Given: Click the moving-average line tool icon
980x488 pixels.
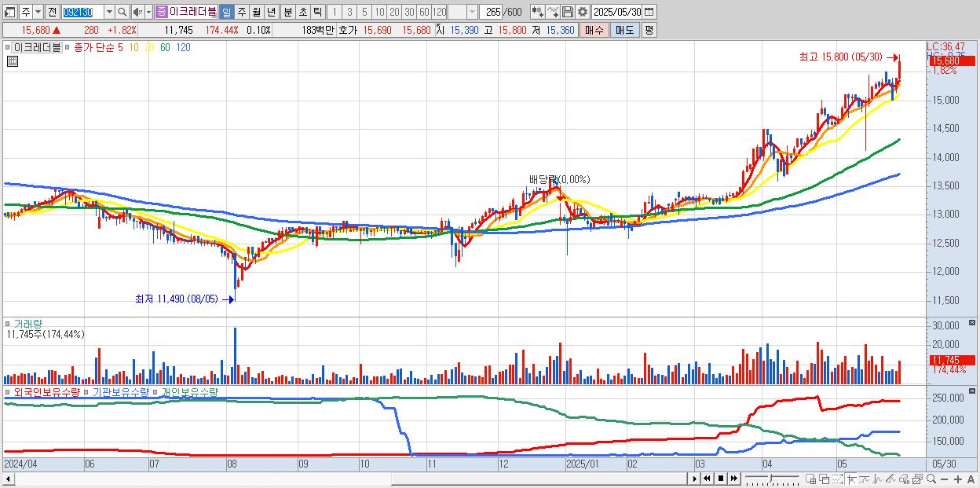Looking at the screenshot, I should click(865, 479).
